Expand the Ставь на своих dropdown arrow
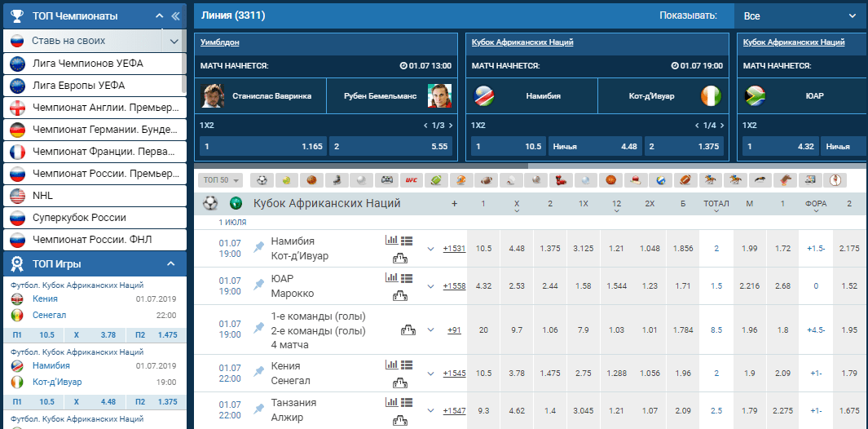868x429 pixels. pyautogui.click(x=174, y=41)
